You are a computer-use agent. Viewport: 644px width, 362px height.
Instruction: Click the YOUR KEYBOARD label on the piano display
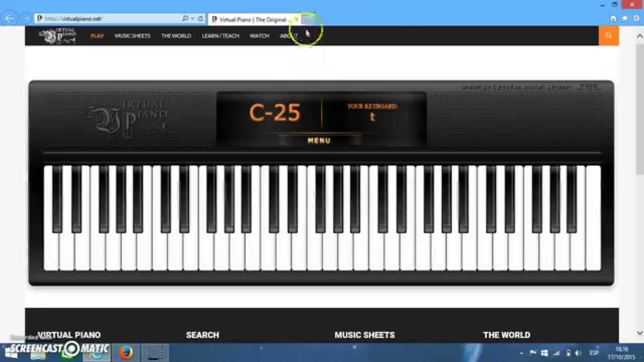tap(372, 107)
